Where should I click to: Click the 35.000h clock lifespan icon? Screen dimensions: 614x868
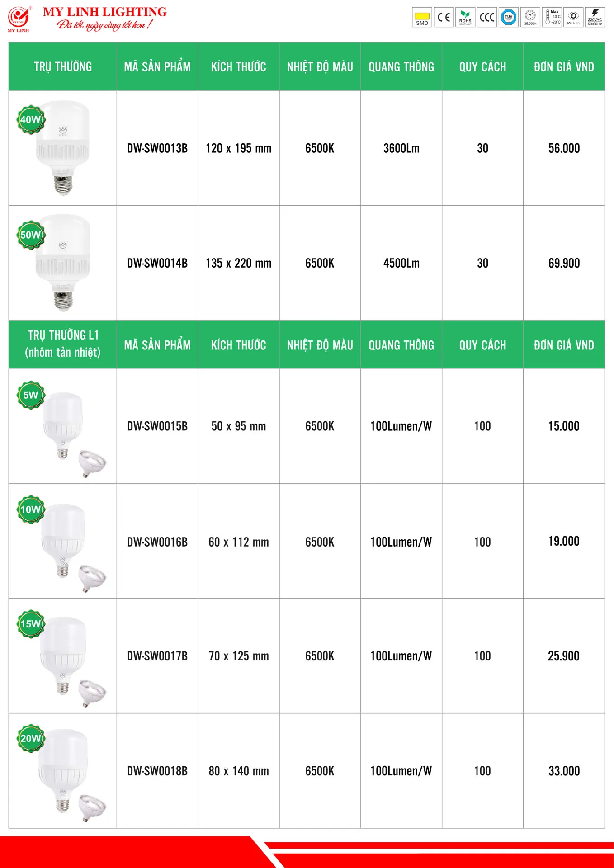[x=530, y=17]
